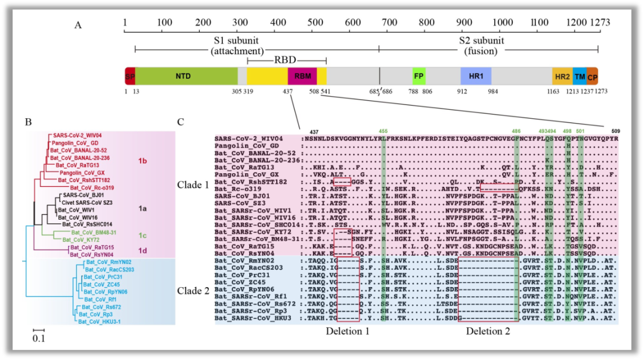The height and width of the screenshot is (360, 644).
Task: Click the blue HR1 domain block
Action: click(x=475, y=76)
